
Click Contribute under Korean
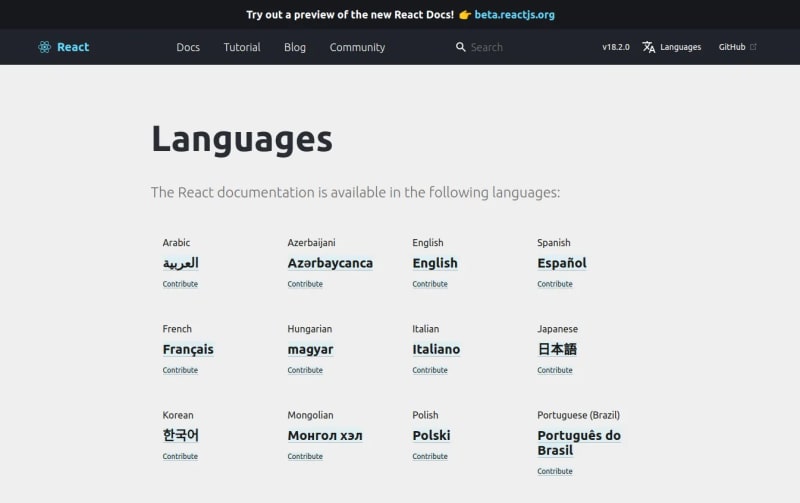(x=180, y=457)
